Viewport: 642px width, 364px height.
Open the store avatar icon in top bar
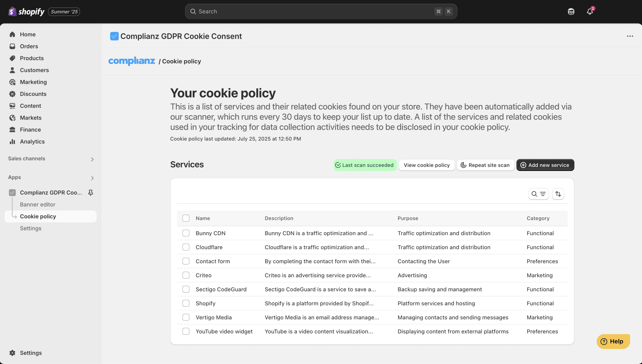click(x=571, y=12)
